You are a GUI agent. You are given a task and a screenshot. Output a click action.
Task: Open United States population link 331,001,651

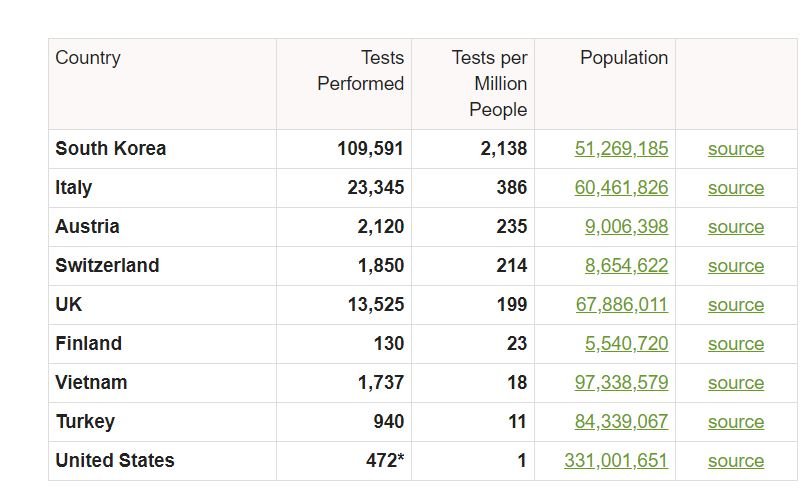point(616,461)
